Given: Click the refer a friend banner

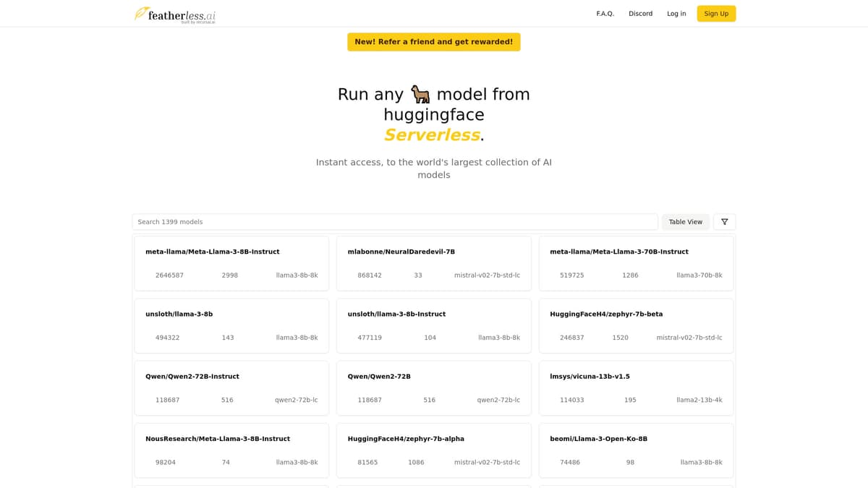Looking at the screenshot, I should (434, 42).
